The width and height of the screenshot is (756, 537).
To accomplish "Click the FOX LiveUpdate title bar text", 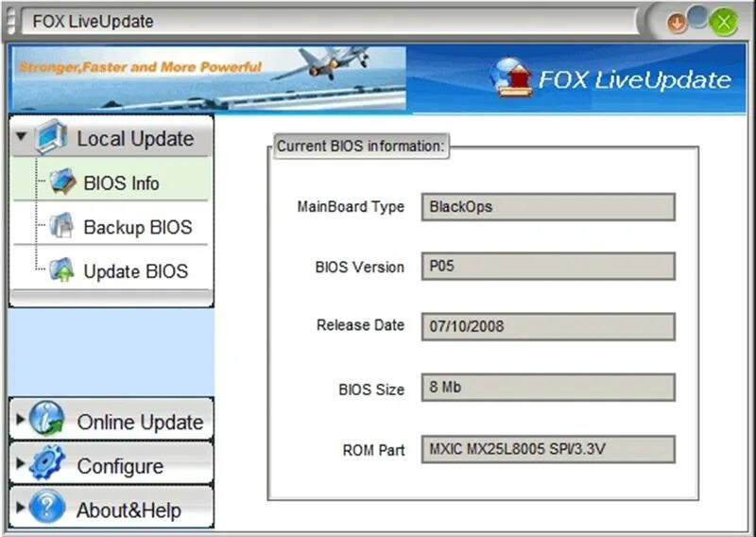I will tap(93, 22).
